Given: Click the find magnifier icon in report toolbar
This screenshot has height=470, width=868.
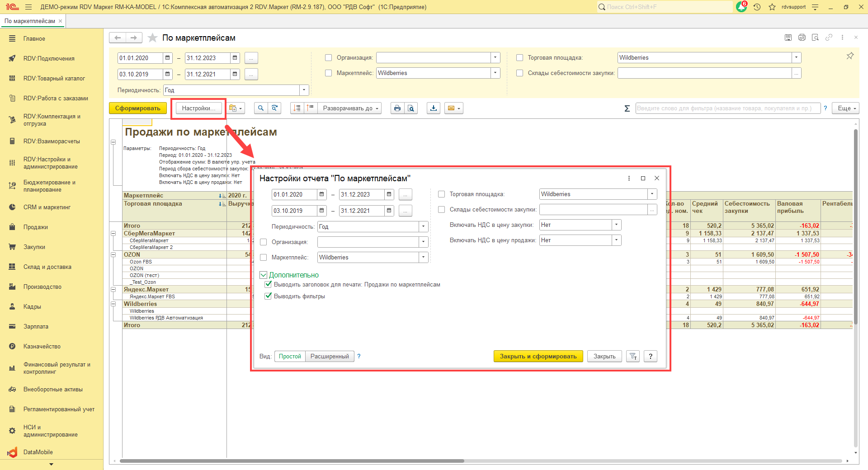Looking at the screenshot, I should pyautogui.click(x=260, y=108).
